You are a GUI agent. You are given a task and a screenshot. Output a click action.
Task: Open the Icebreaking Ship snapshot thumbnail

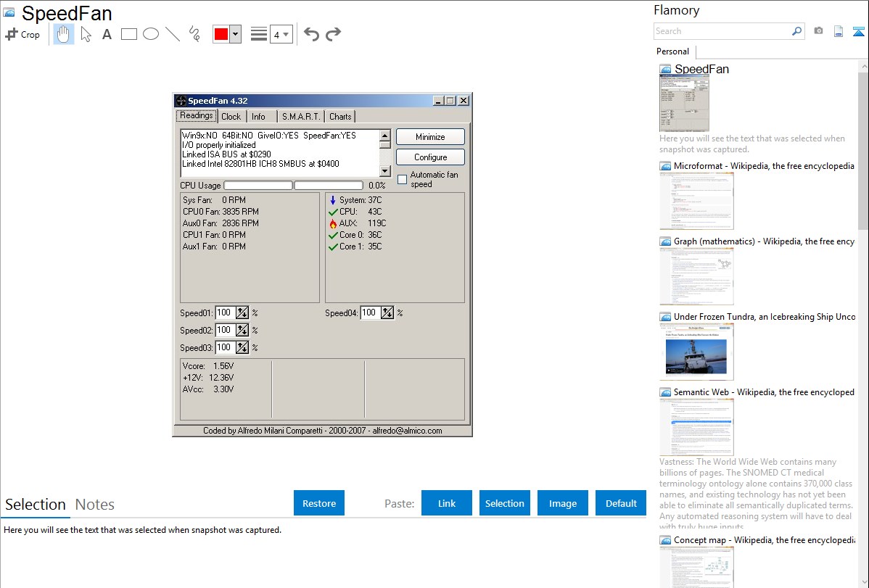coord(696,352)
